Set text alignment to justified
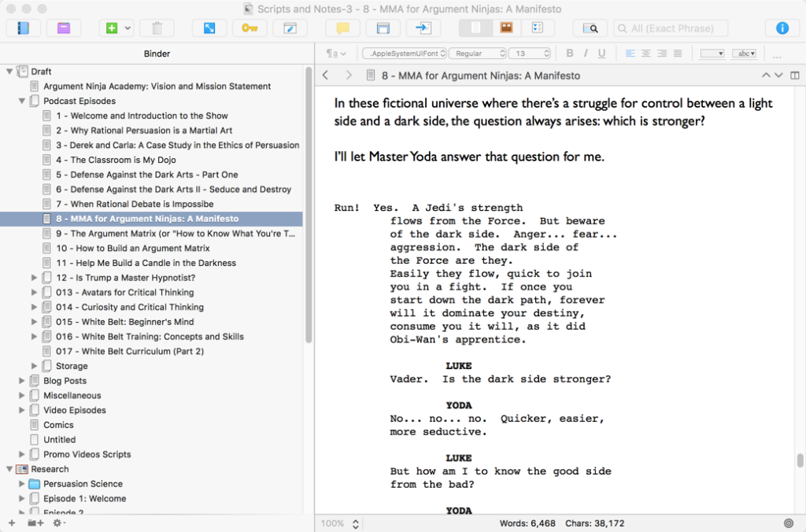 click(678, 54)
